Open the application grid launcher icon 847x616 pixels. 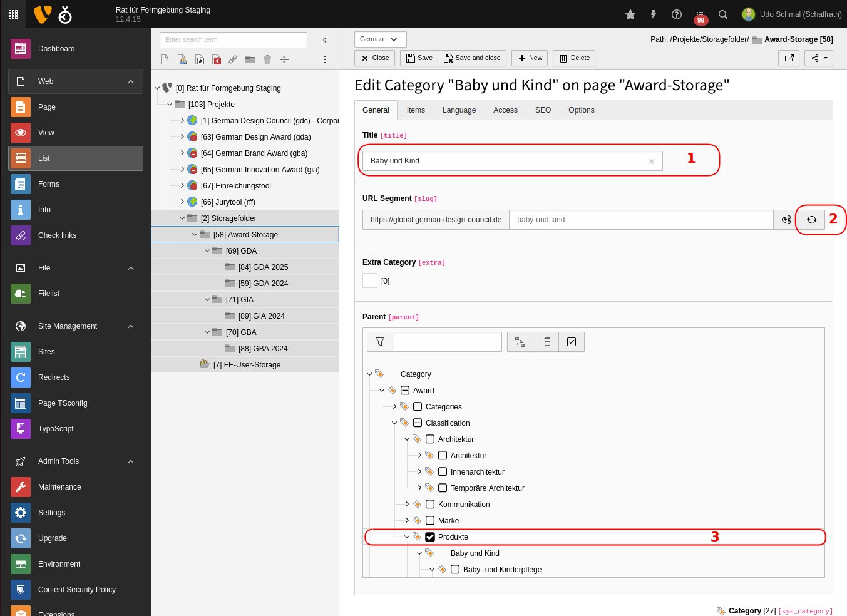(x=13, y=14)
